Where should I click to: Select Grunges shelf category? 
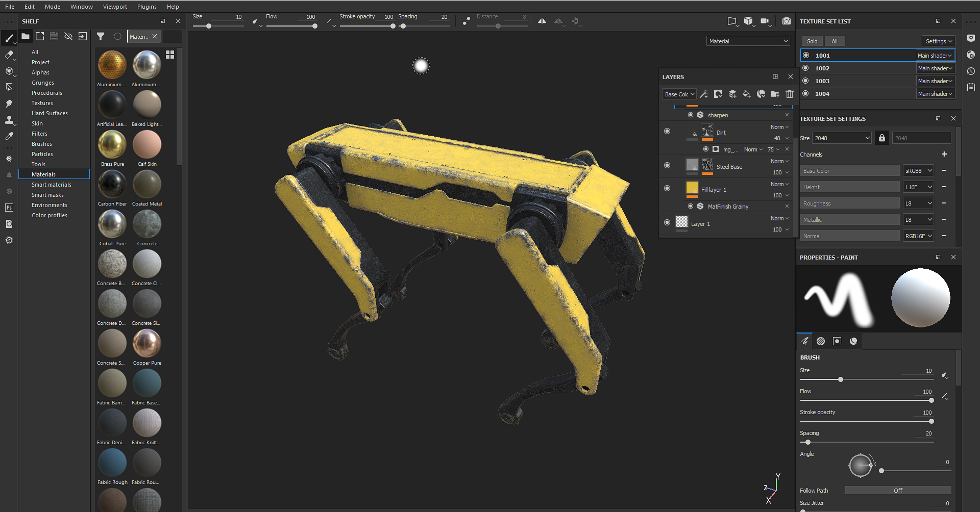(43, 83)
